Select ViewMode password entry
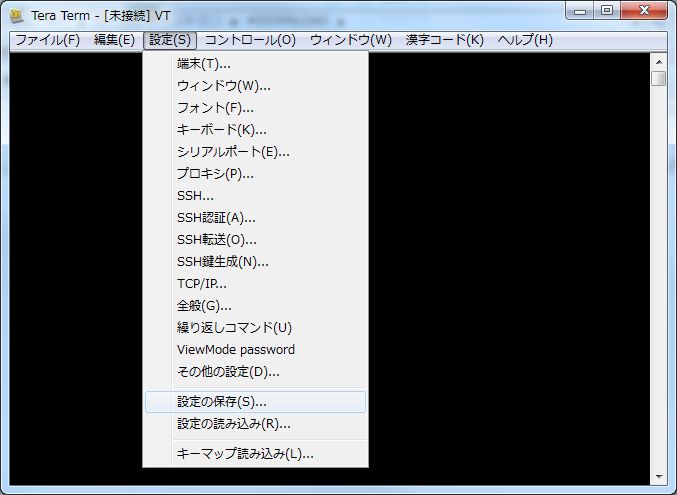 tap(235, 350)
